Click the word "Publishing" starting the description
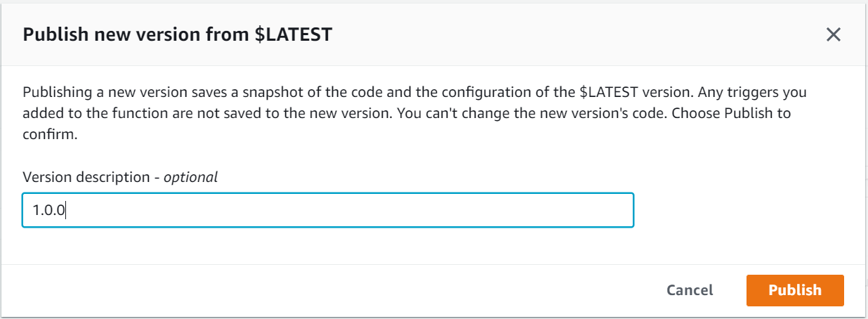Viewport: 868px width, 319px height. coord(55,93)
